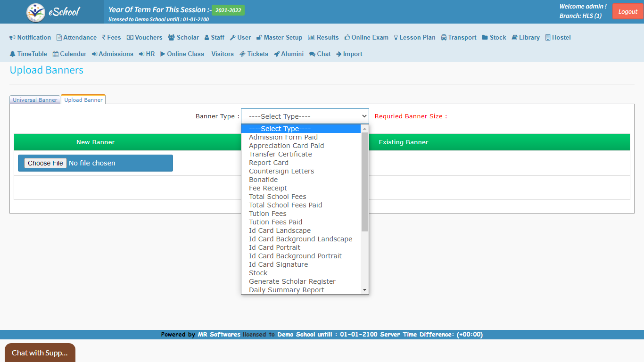Open the Scholar group icon menu

tap(183, 38)
